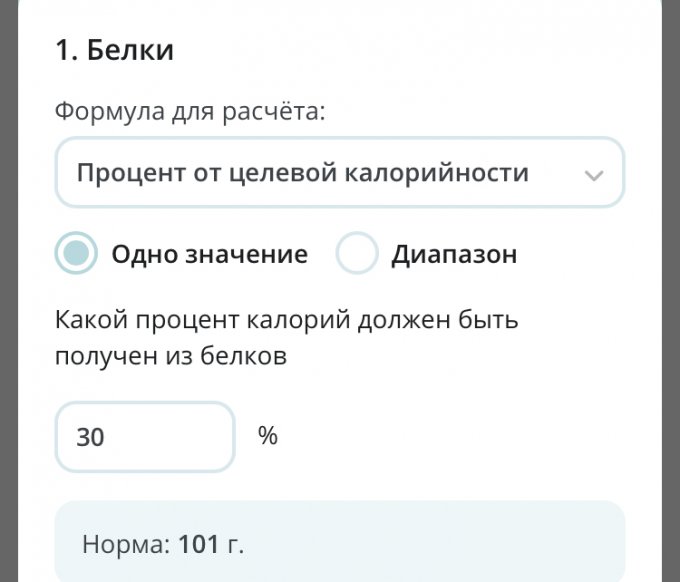Click the 'получен из белков' text line
The image size is (680, 582).
pyautogui.click(x=171, y=355)
